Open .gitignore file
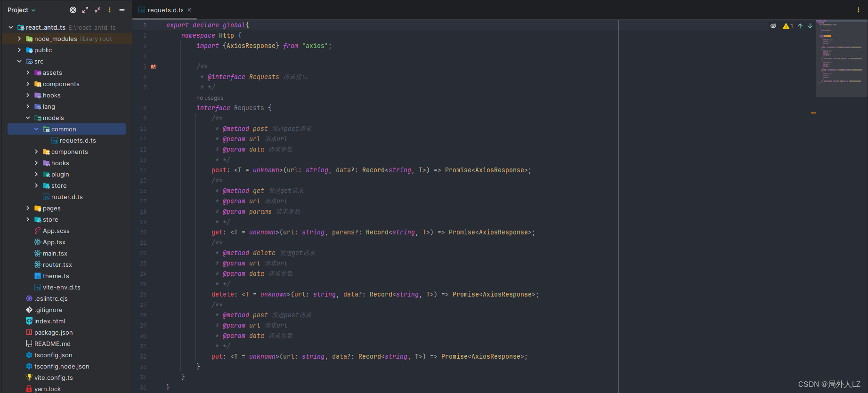The image size is (868, 393). point(48,310)
